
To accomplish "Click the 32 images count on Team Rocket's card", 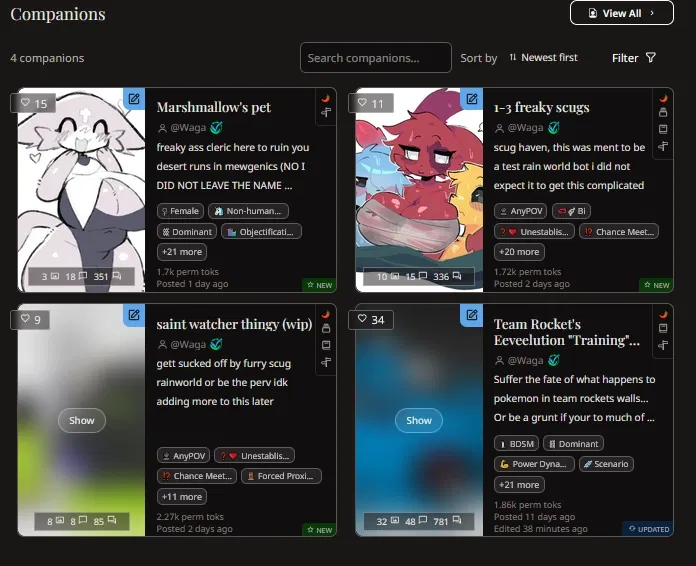I will coord(388,521).
